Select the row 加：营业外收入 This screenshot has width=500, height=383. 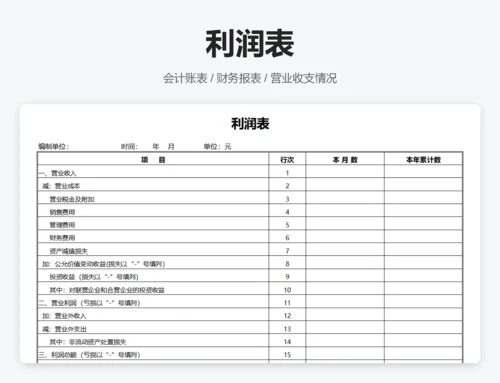pyautogui.click(x=250, y=315)
